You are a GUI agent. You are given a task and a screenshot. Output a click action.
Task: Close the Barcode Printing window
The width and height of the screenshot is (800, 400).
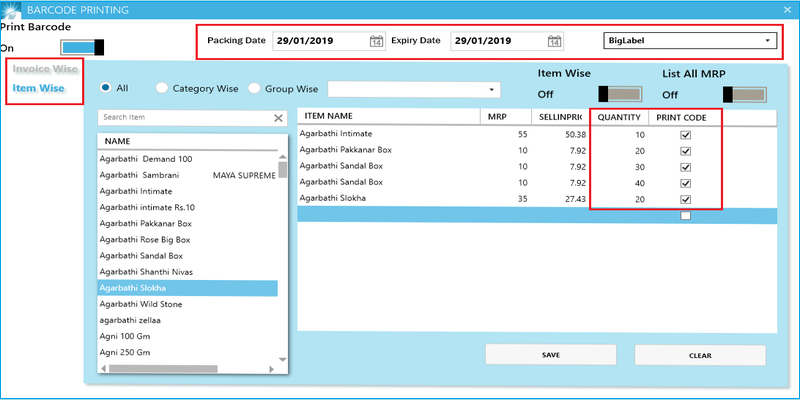[785, 8]
